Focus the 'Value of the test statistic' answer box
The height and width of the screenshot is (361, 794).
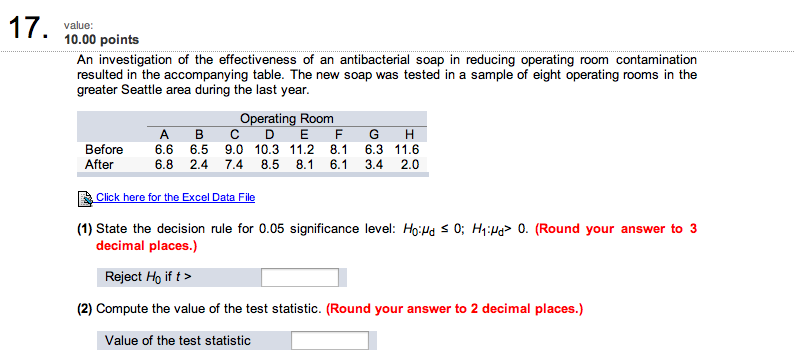pos(330,340)
